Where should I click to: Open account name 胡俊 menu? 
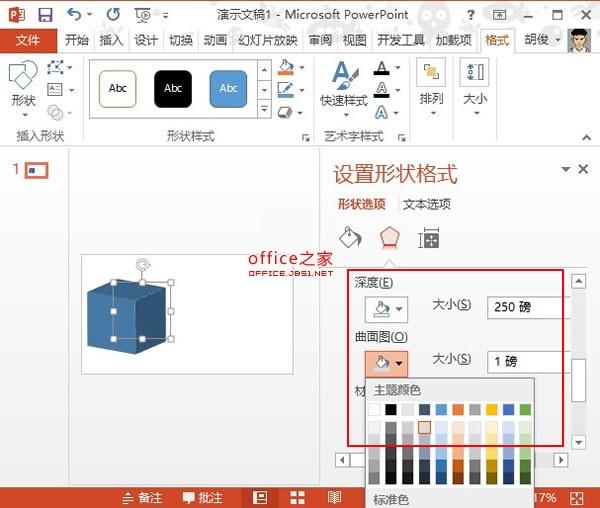pos(541,40)
